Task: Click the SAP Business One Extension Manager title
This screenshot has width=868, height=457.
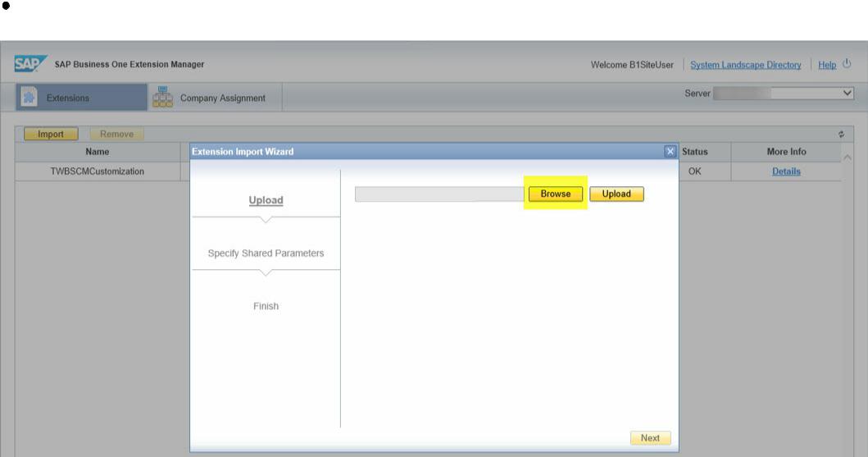Action: pos(130,64)
